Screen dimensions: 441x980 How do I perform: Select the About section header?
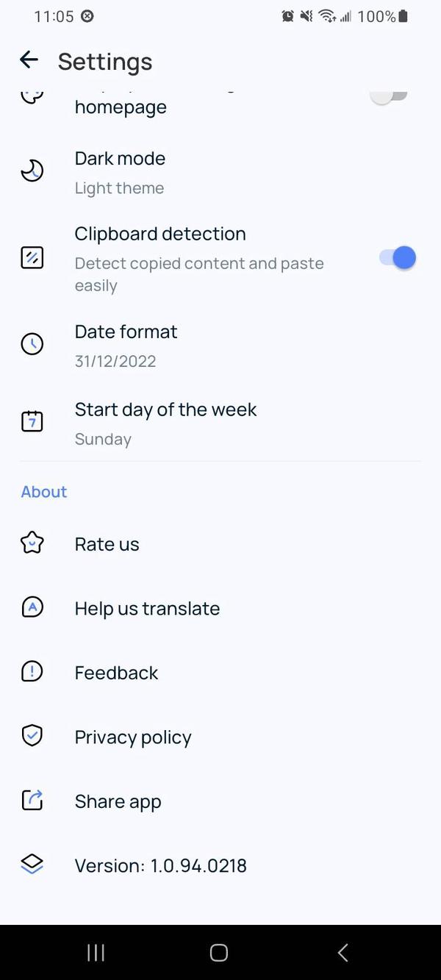click(43, 491)
